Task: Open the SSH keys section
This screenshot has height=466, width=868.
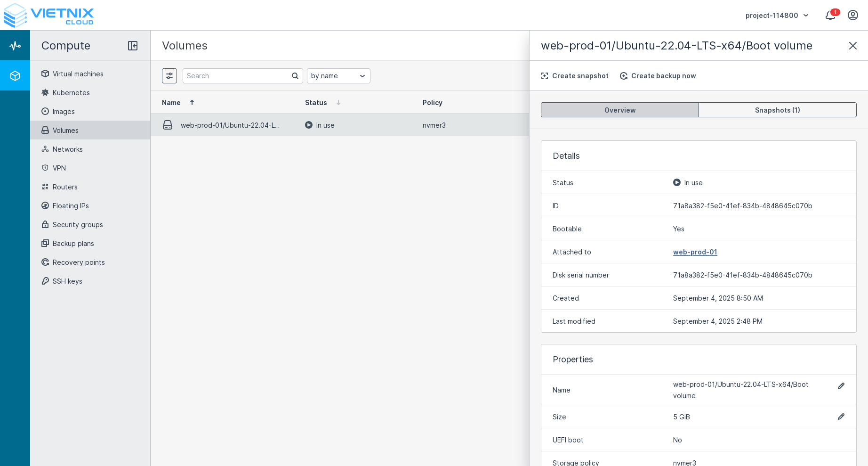Action: click(x=67, y=281)
